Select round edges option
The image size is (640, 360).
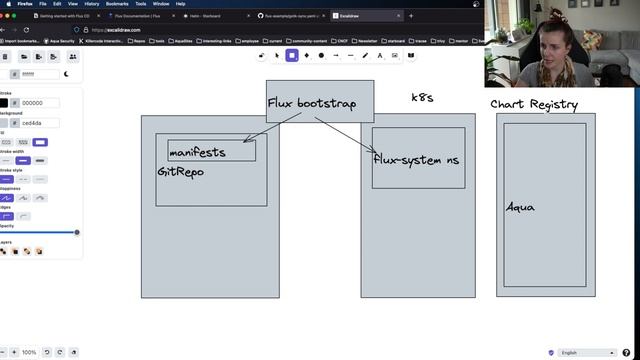23,216
